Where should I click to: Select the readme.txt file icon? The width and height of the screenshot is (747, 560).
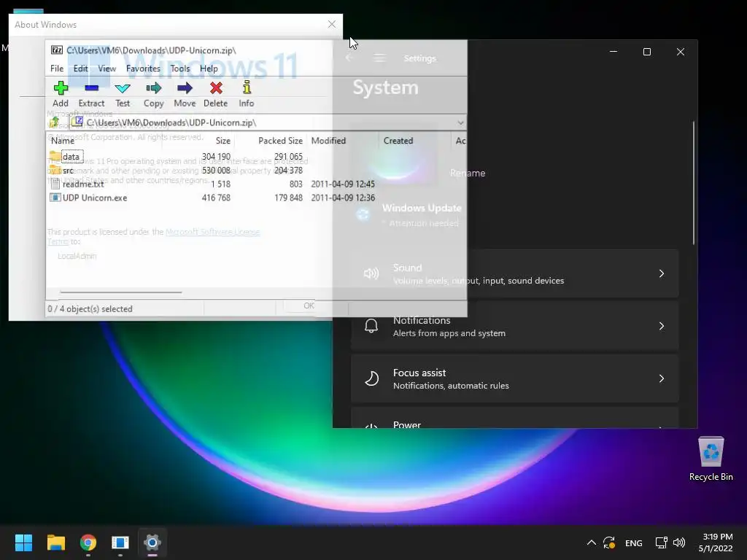pyautogui.click(x=55, y=184)
